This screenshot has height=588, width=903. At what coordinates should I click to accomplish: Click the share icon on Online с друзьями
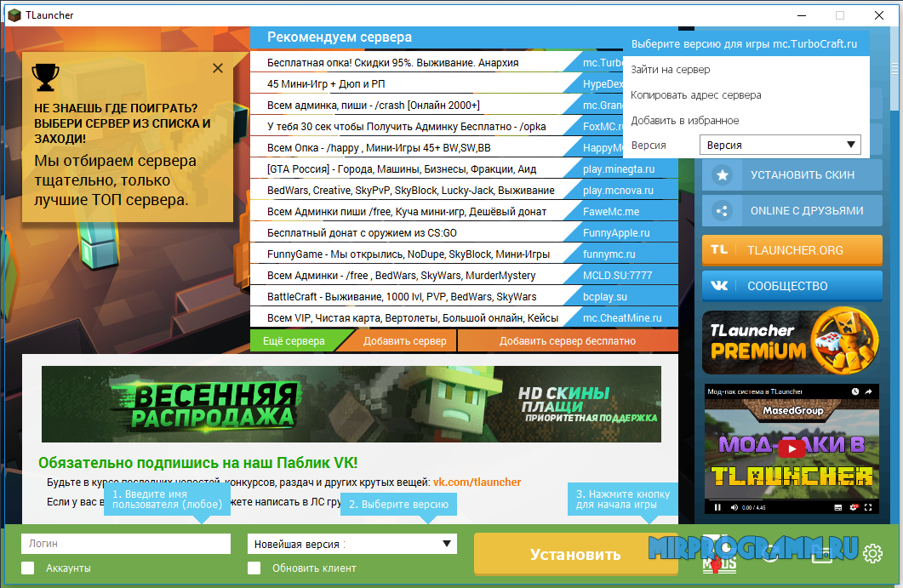click(723, 211)
